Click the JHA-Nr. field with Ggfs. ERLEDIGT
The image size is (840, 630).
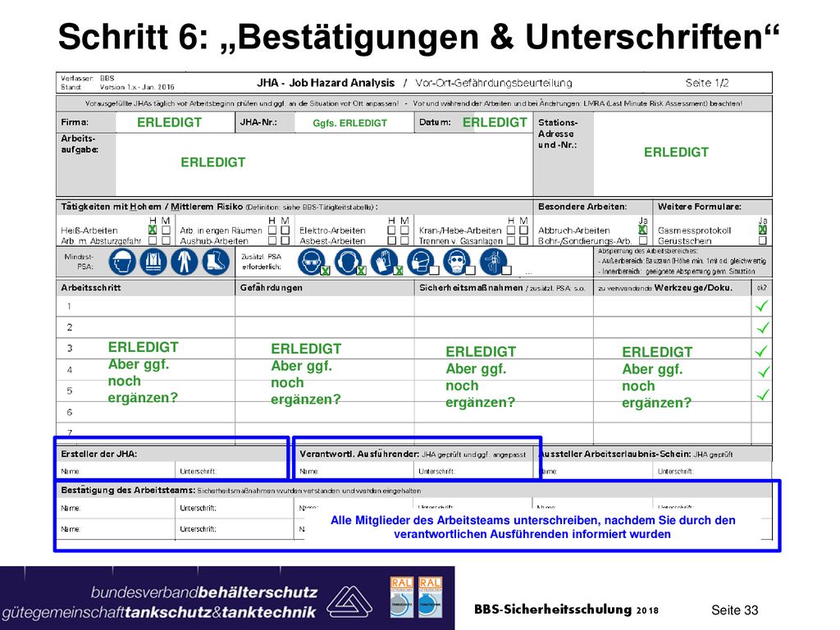pos(354,123)
